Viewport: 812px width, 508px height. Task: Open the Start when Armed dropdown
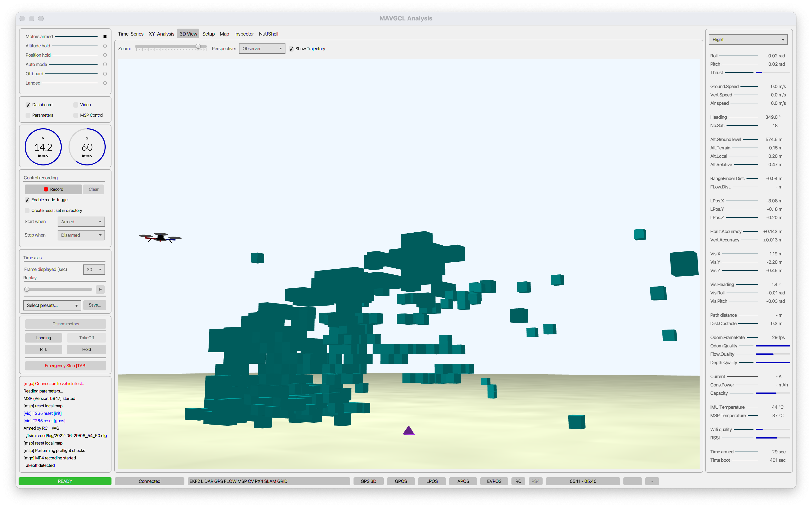click(81, 222)
